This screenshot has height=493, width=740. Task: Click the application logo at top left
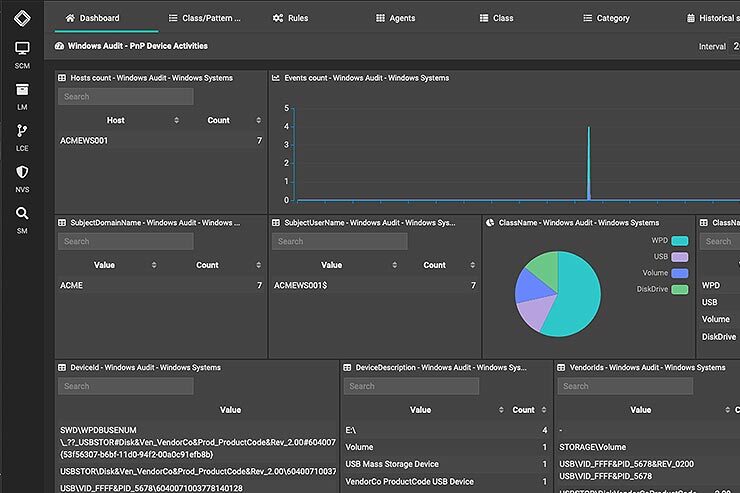click(22, 16)
